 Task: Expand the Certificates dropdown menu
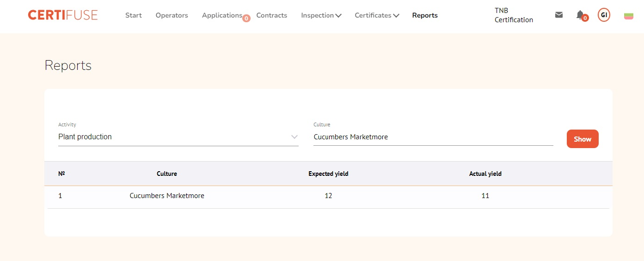[x=377, y=15]
